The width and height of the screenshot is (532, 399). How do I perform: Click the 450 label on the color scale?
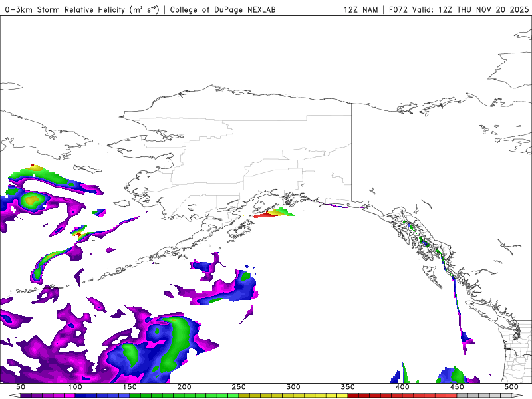[x=457, y=387]
